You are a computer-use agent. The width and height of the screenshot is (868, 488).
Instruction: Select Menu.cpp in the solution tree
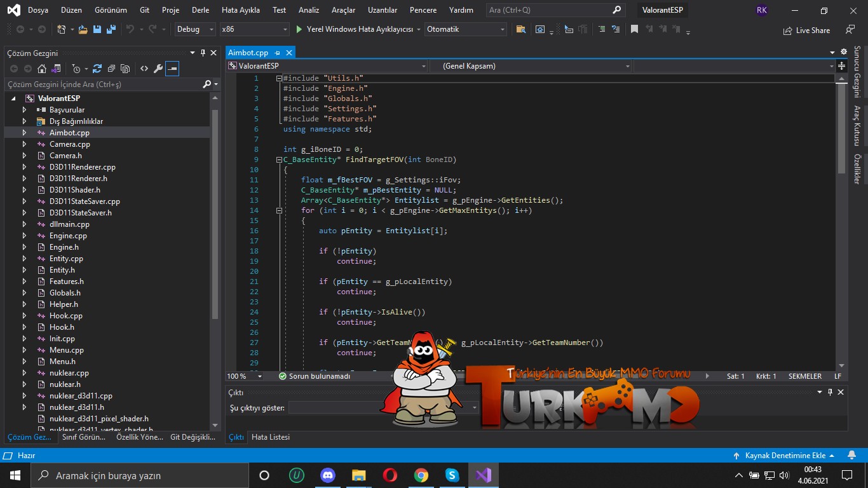point(67,350)
